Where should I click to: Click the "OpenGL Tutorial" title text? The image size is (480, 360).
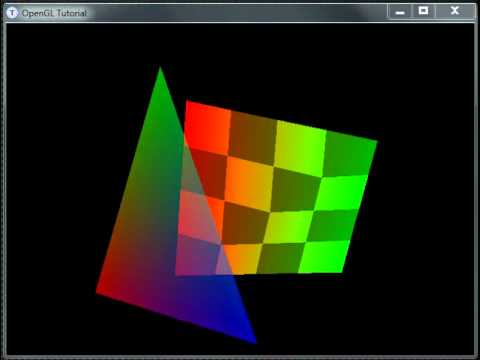[54, 13]
